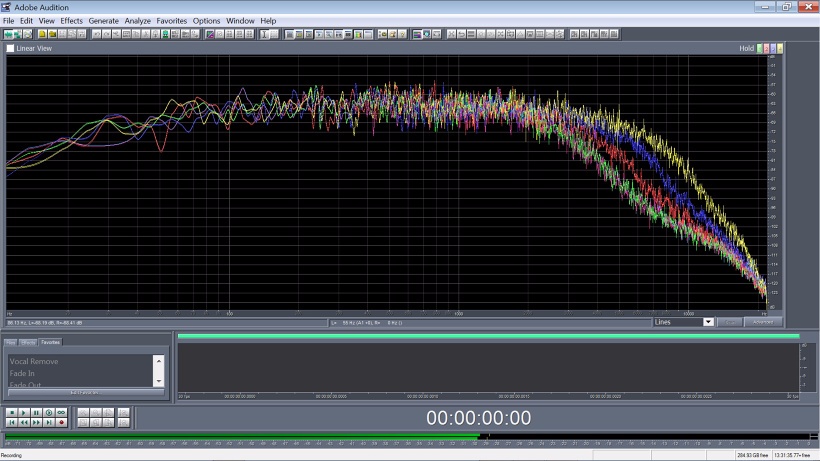This screenshot has height=461, width=820.
Task: Click the 00:00:00:00 time display
Action: point(479,418)
